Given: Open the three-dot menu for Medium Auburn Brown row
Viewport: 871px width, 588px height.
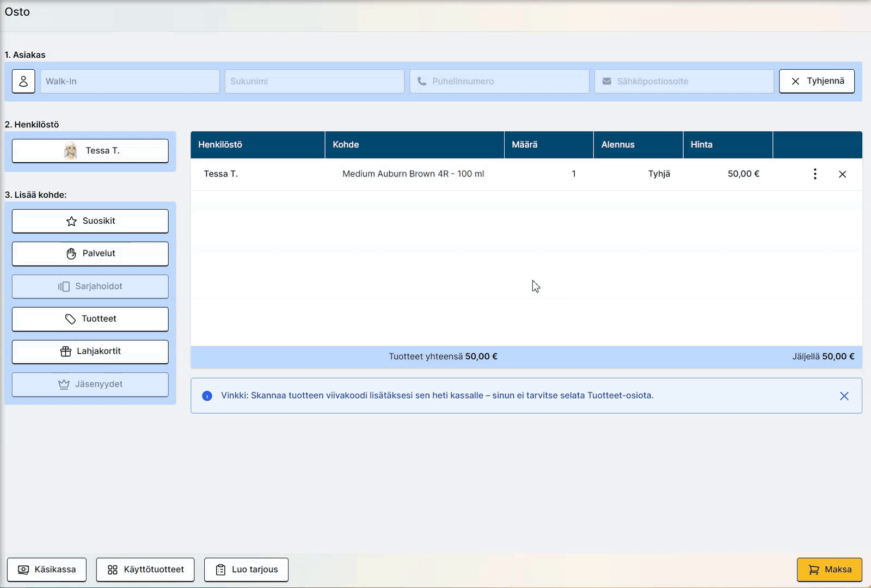Looking at the screenshot, I should pyautogui.click(x=815, y=174).
